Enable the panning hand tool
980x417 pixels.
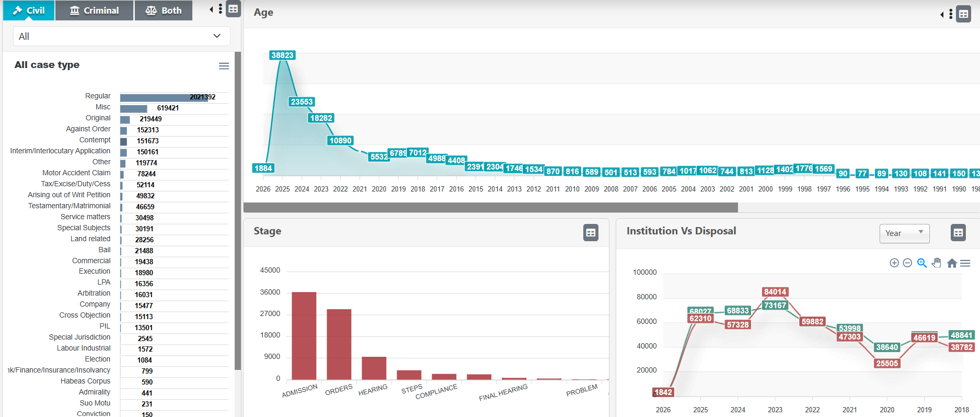(937, 263)
